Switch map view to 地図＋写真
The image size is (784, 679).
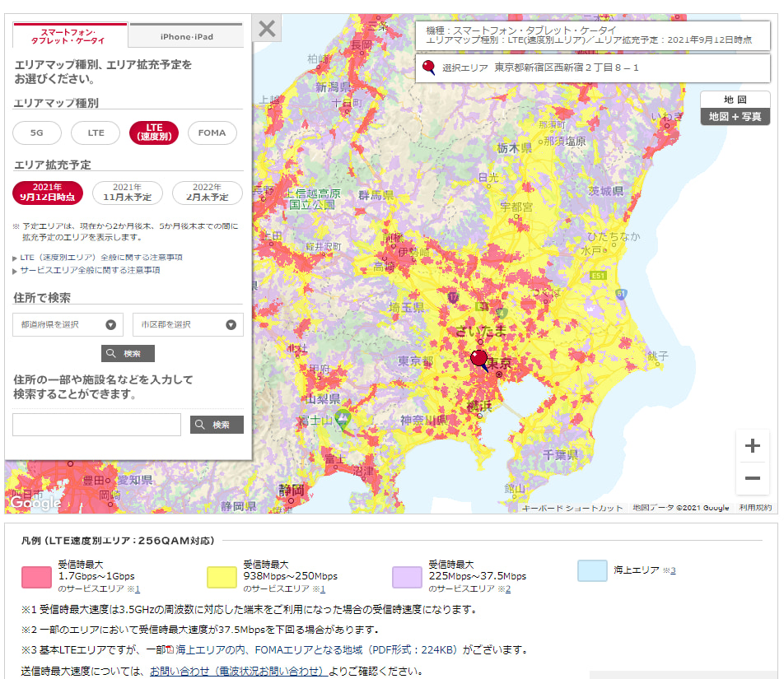[735, 117]
